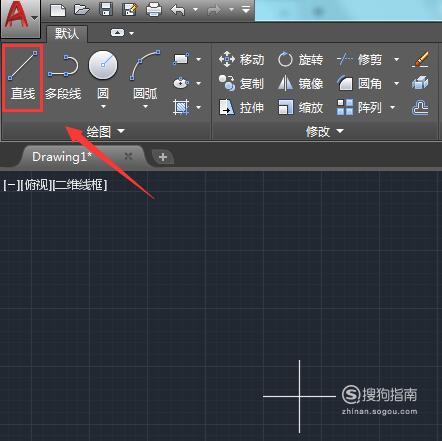This screenshot has height=441, width=442.
Task: Open the 俯视 view controls menu
Action: (36, 185)
